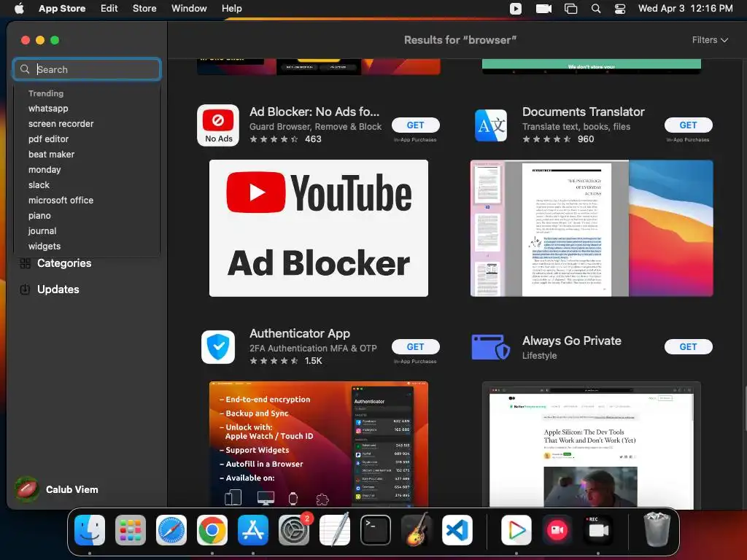Open the Store menu

click(x=144, y=8)
